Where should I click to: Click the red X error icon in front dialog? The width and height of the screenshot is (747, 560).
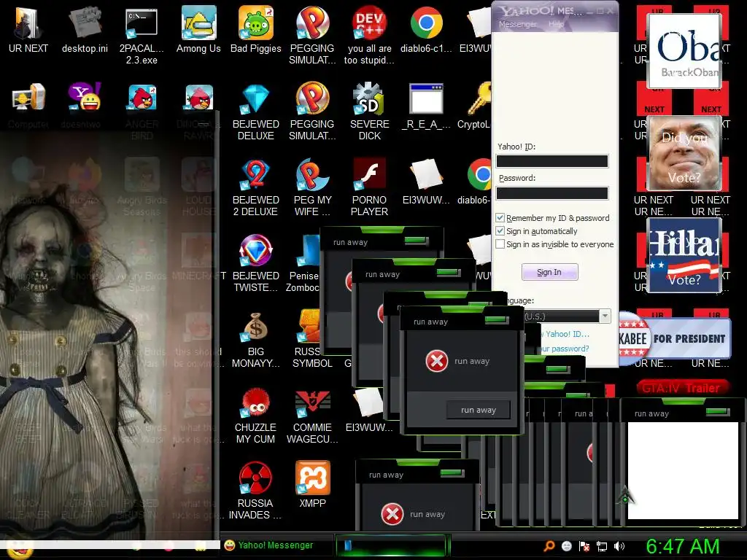(x=437, y=361)
